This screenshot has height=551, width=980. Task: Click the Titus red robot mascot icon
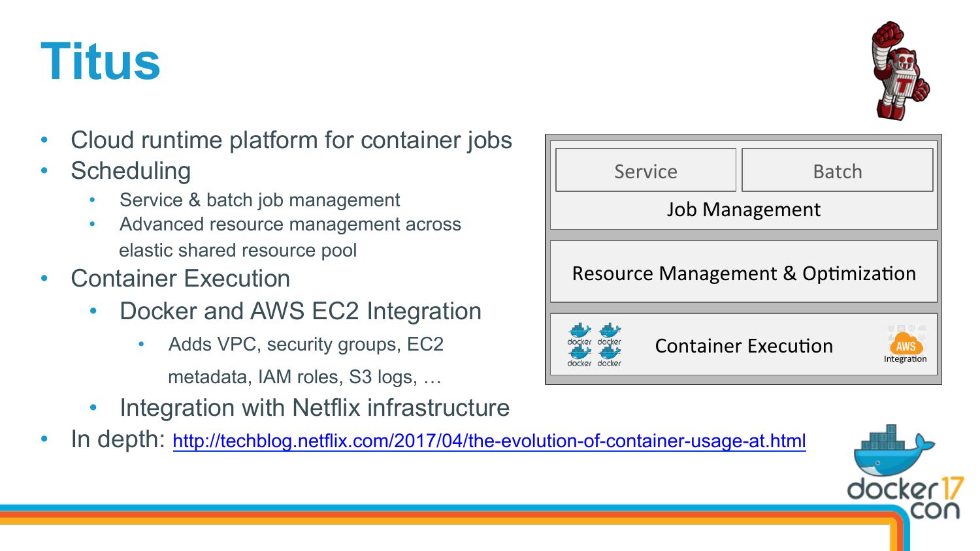(x=900, y=71)
